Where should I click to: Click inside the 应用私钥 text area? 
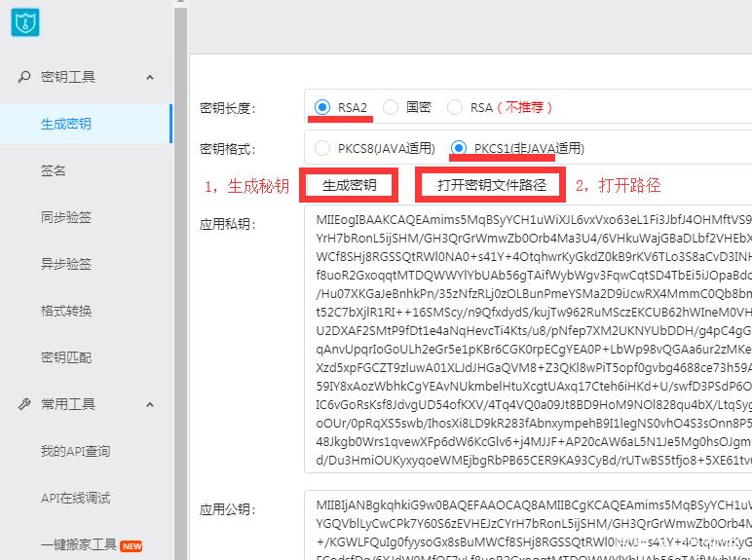(x=528, y=339)
